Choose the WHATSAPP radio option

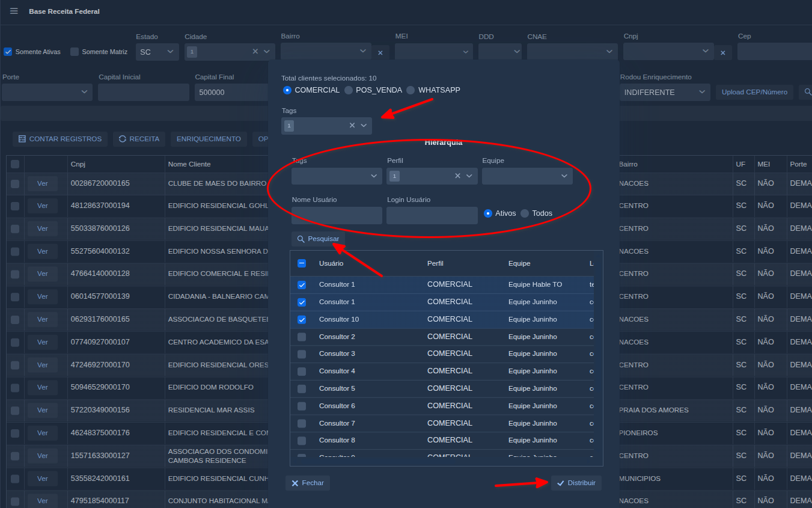click(x=411, y=90)
